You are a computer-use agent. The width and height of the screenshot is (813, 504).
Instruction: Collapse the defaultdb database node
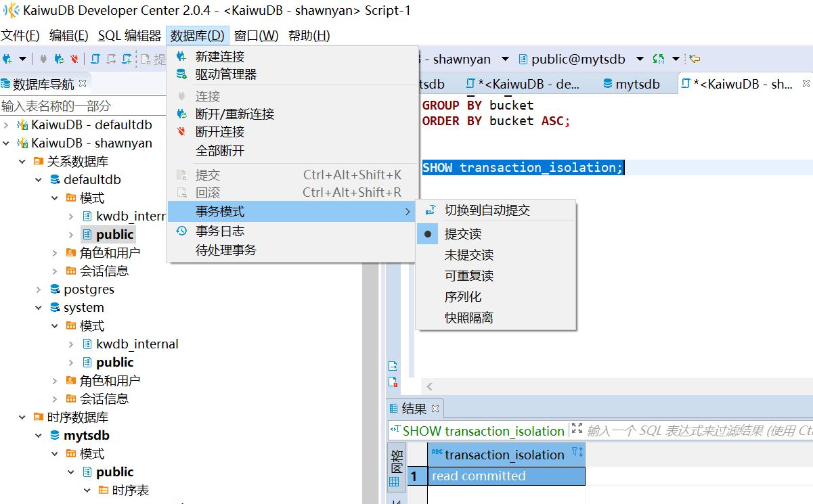click(x=39, y=180)
